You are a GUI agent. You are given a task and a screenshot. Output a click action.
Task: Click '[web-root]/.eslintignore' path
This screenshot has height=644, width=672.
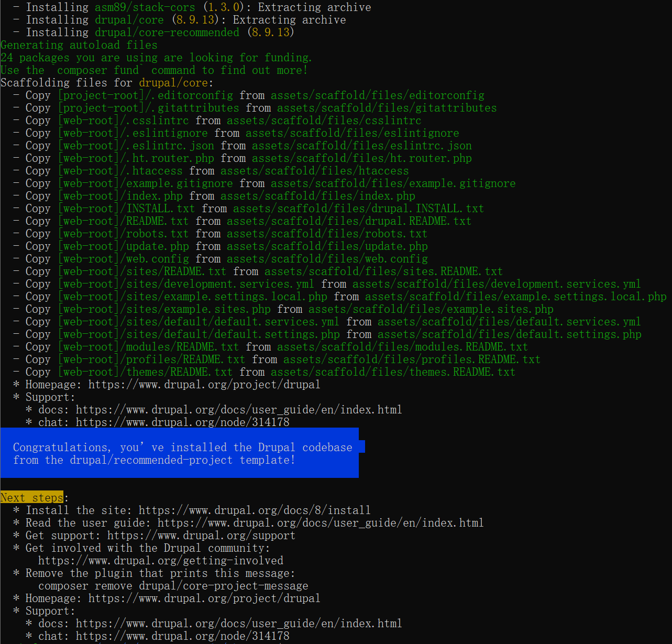coord(133,133)
